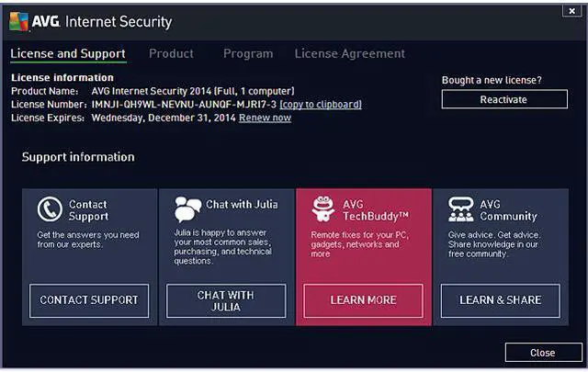Image resolution: width=588 pixels, height=372 pixels.
Task: Click the AVG TechBuddy robot icon
Action: [322, 209]
